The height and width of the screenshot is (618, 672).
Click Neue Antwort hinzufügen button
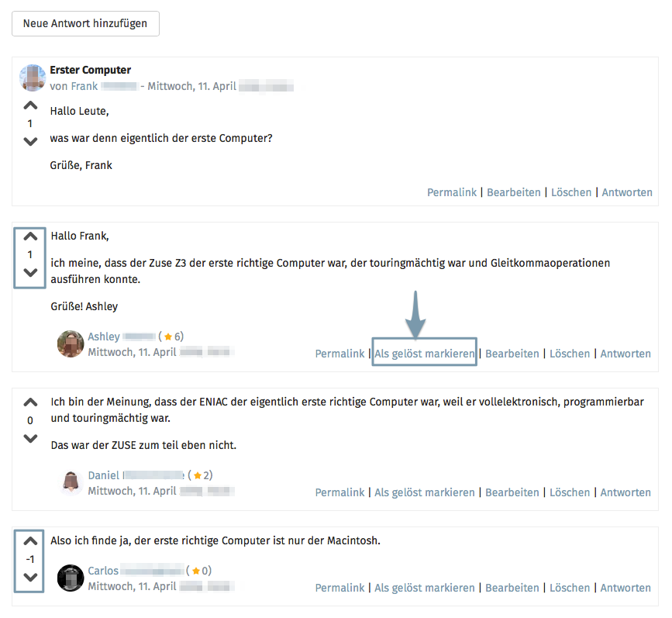pos(85,23)
